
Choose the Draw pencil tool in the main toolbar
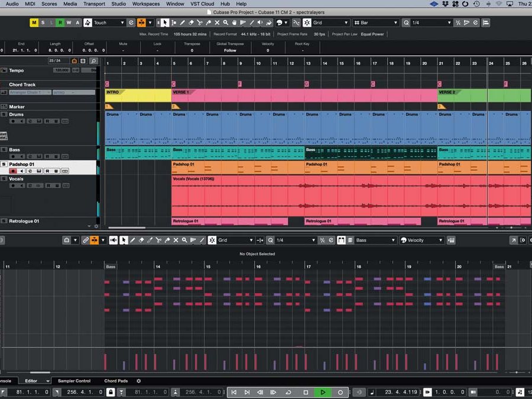pyautogui.click(x=182, y=22)
